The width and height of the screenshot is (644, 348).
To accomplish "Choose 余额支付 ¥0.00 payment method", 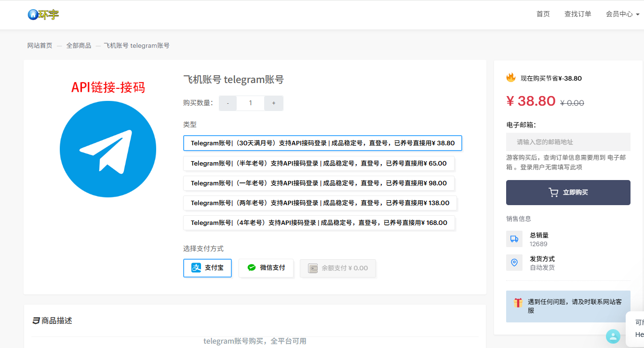I will click(338, 268).
